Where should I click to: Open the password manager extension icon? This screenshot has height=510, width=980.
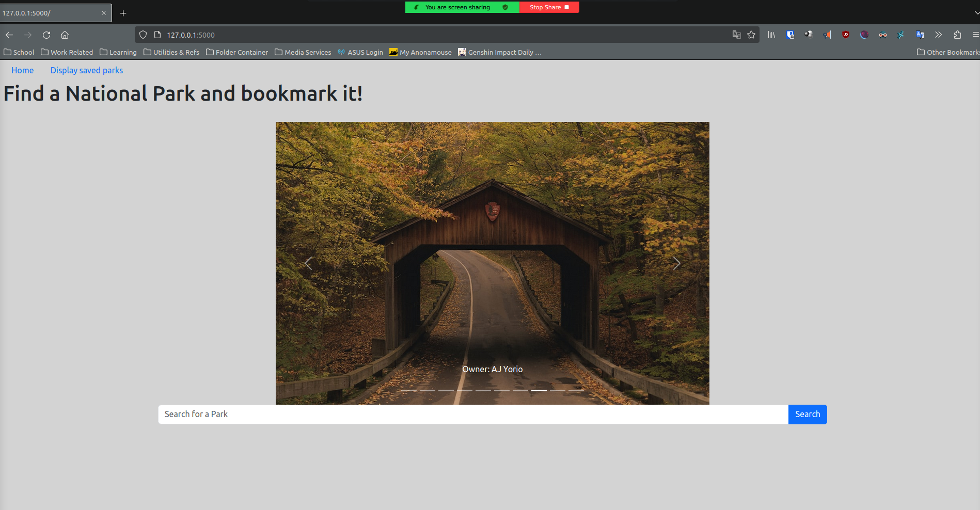pyautogui.click(x=791, y=35)
